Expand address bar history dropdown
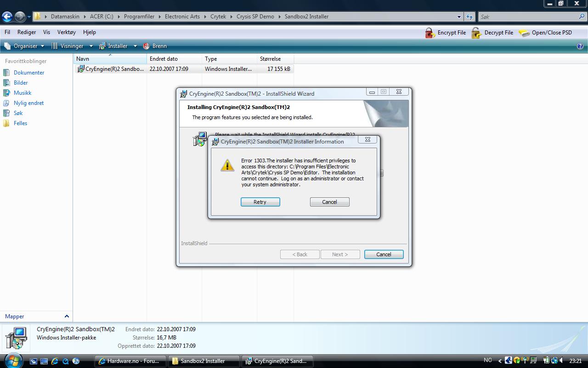 coord(459,17)
